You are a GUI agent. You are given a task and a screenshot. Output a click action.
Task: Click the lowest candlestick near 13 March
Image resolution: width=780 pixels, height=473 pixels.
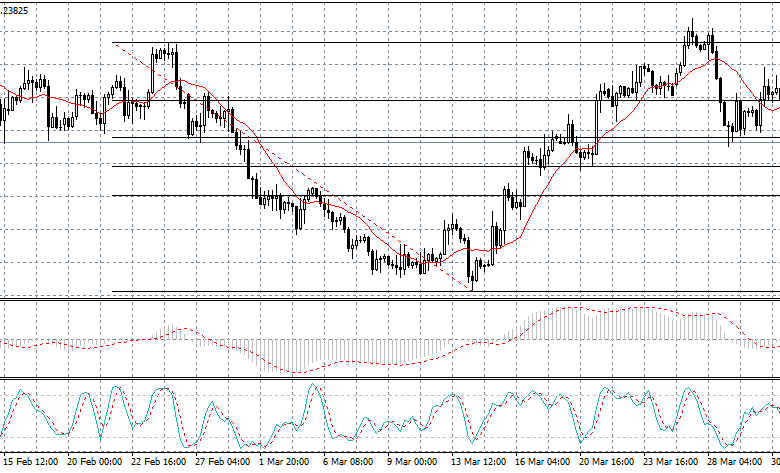click(x=471, y=281)
